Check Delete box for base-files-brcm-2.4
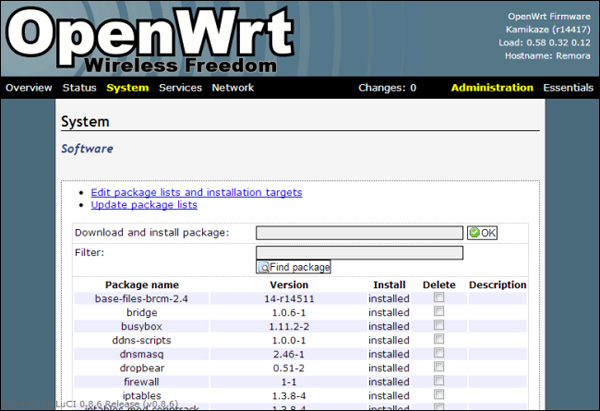The width and height of the screenshot is (600, 411). tap(439, 298)
